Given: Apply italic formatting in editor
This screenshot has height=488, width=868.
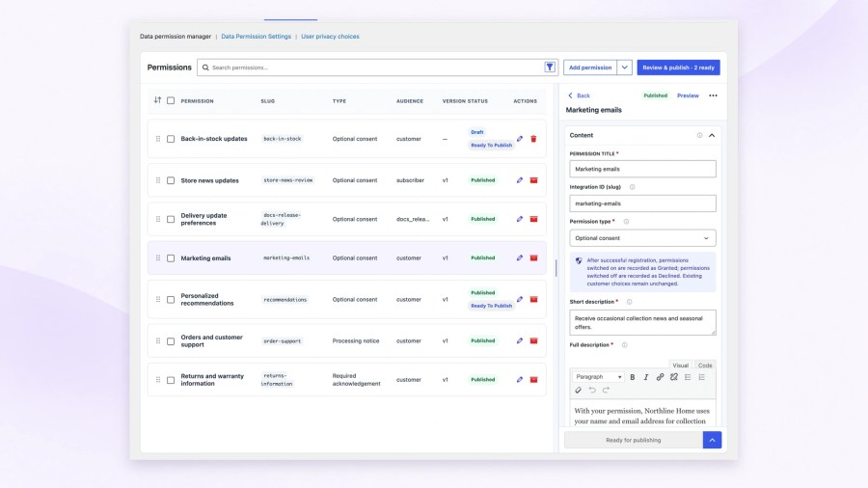Looking at the screenshot, I should (646, 377).
